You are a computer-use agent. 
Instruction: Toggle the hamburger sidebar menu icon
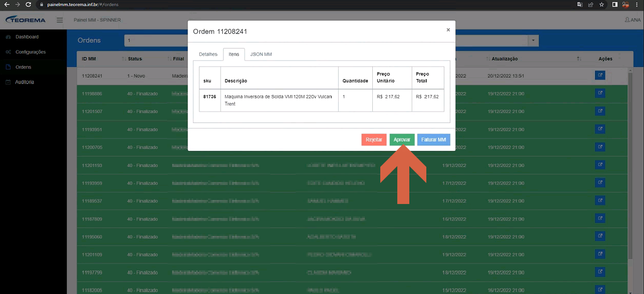60,20
